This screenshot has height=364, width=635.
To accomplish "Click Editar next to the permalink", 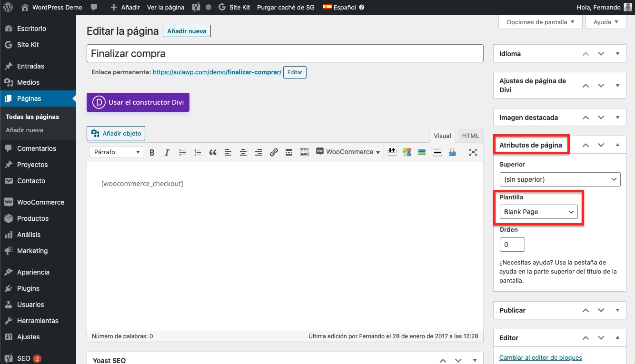I will [x=295, y=72].
